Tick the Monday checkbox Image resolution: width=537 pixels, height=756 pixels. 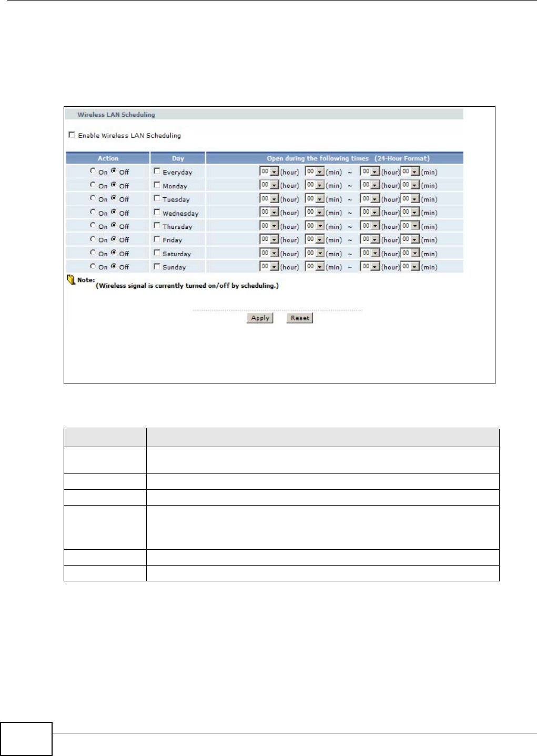(x=157, y=185)
